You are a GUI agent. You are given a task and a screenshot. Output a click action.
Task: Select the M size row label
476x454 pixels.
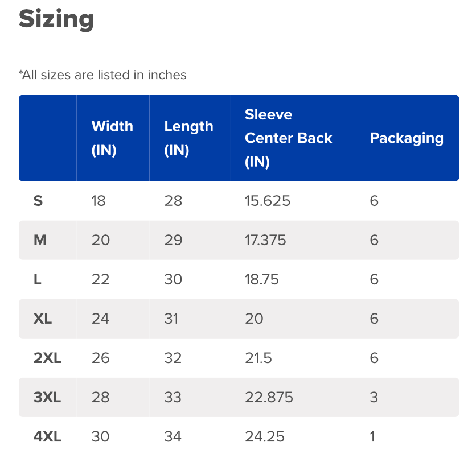coord(40,240)
